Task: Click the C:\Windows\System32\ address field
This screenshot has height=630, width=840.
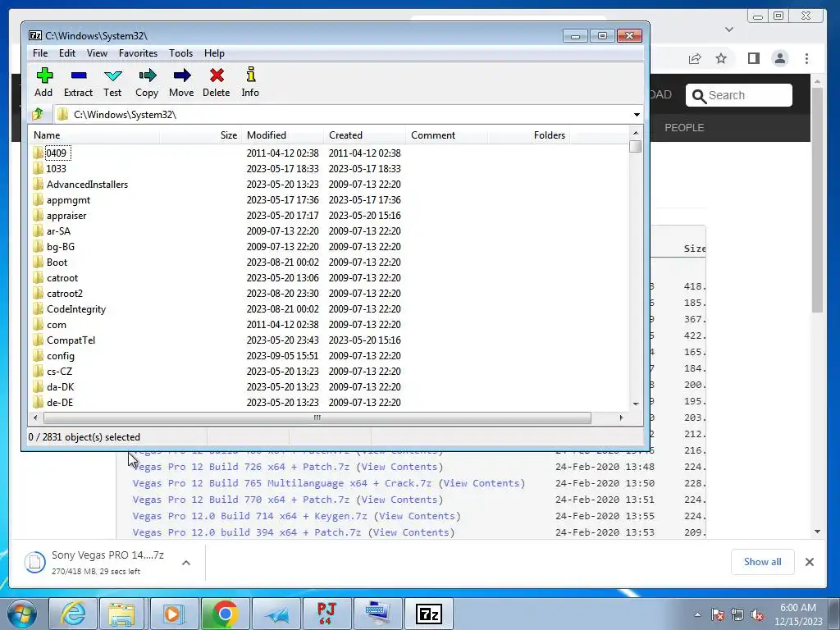Action: pos(343,114)
